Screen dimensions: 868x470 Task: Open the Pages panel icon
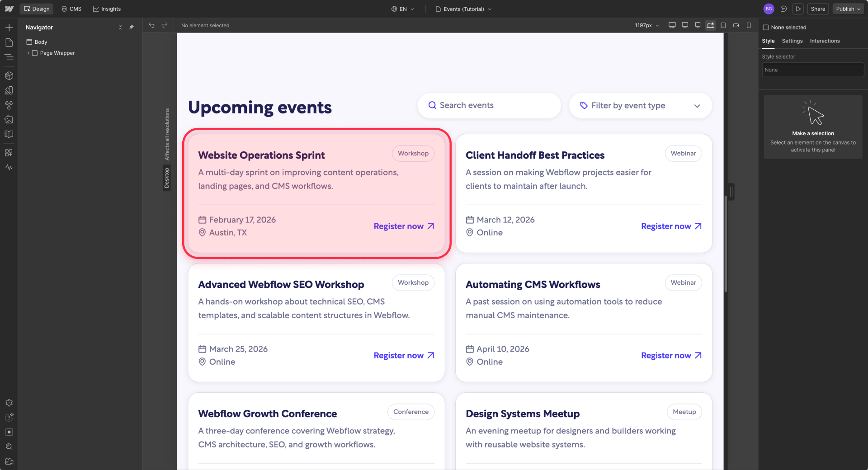coord(9,42)
